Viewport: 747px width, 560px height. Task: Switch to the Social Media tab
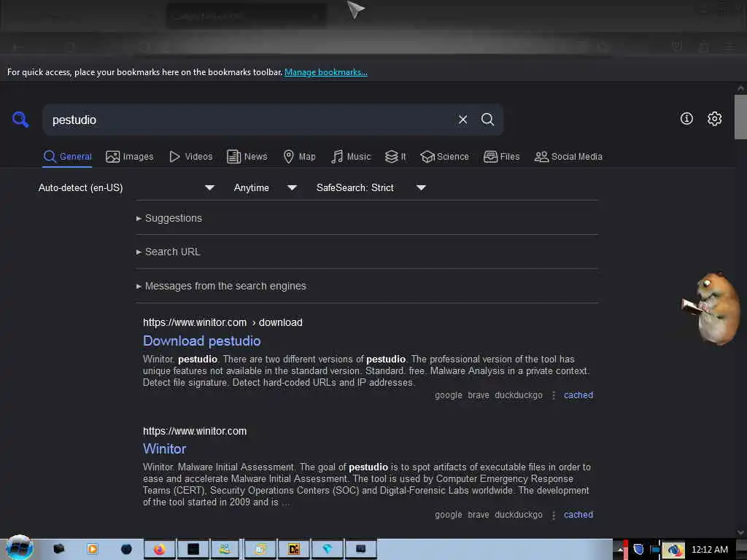(x=568, y=157)
